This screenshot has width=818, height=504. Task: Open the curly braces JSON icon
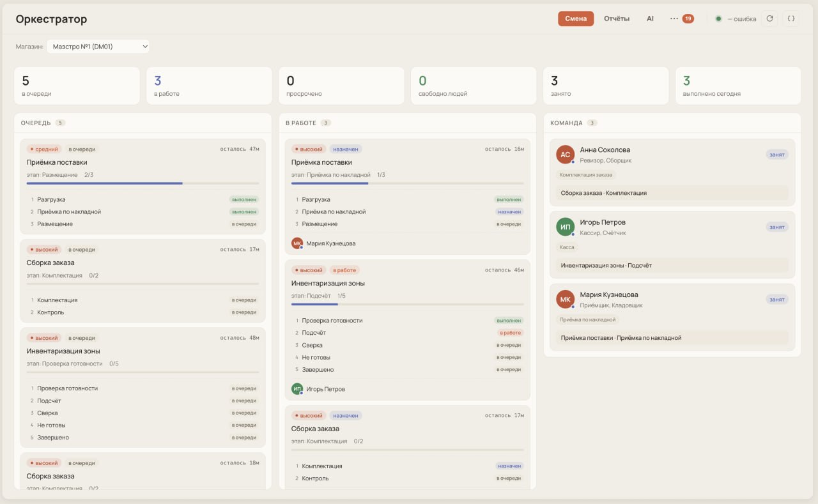point(791,19)
